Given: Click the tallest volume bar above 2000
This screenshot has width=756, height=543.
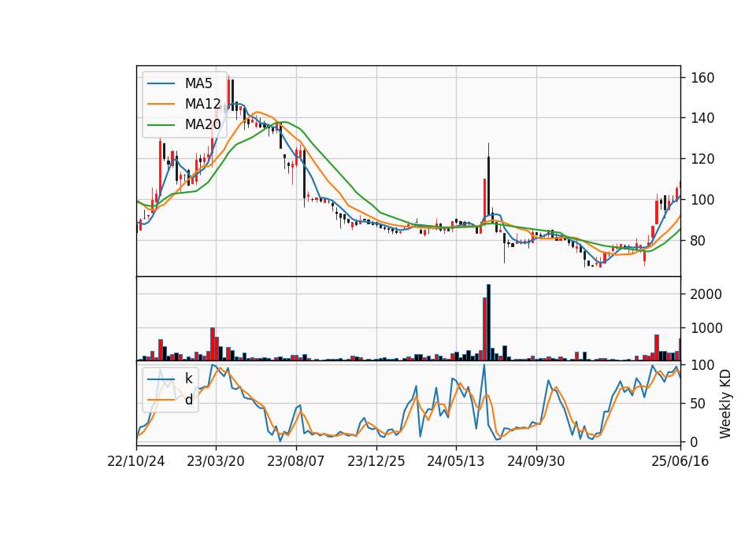Looking at the screenshot, I should (488, 323).
